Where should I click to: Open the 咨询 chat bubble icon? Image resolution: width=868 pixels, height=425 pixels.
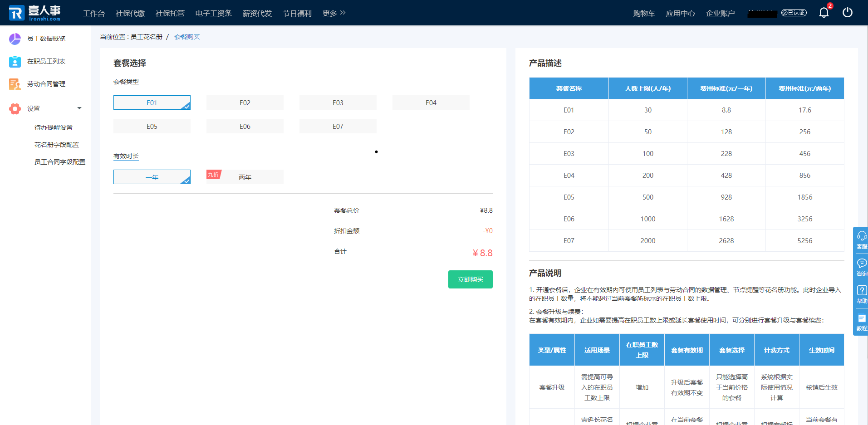[x=861, y=264]
